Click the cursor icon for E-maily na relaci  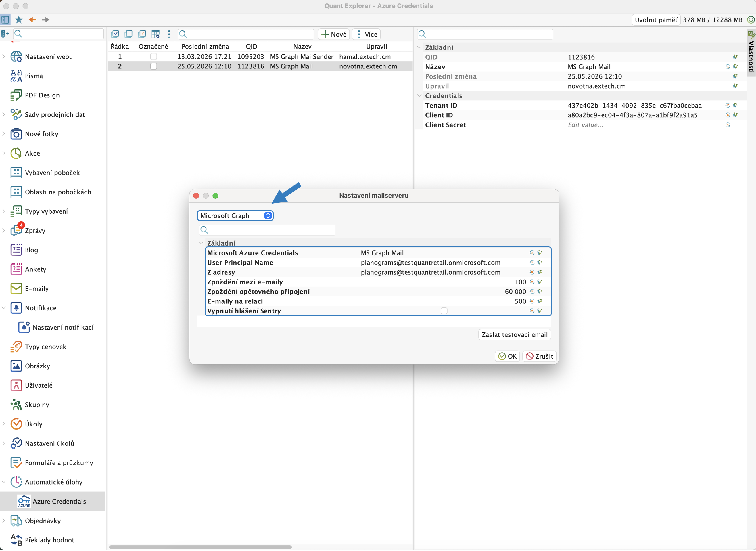(540, 301)
